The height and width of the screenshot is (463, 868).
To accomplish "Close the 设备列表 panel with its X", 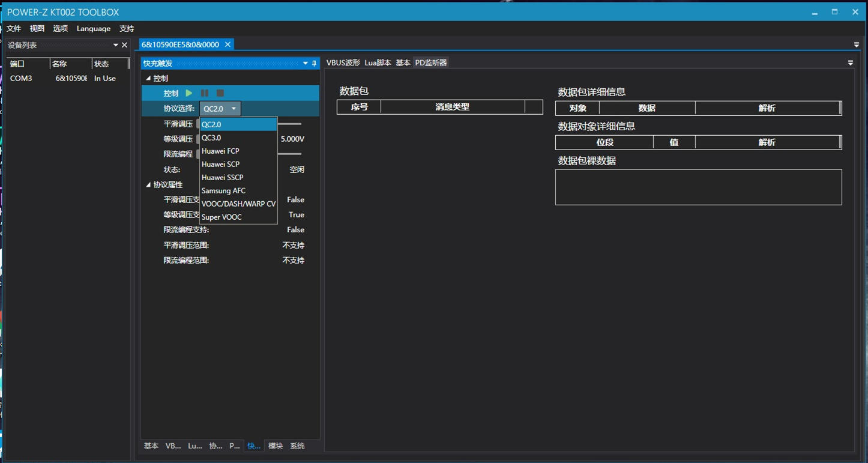I will pyautogui.click(x=124, y=45).
